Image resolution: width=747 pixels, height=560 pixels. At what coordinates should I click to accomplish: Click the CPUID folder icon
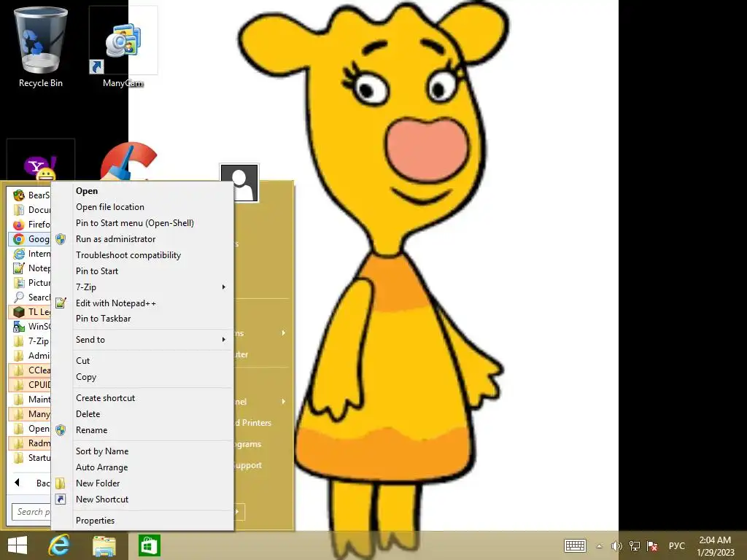tap(19, 385)
